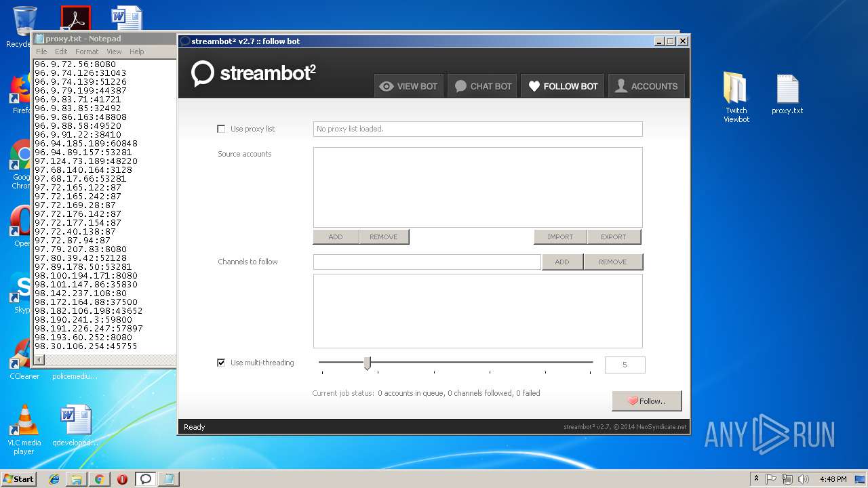Enable the Use proxy list checkbox

click(221, 129)
